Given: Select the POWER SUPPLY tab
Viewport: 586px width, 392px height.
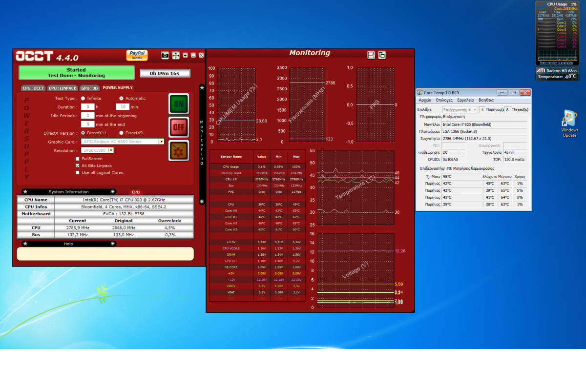Looking at the screenshot, I should pyautogui.click(x=118, y=88).
